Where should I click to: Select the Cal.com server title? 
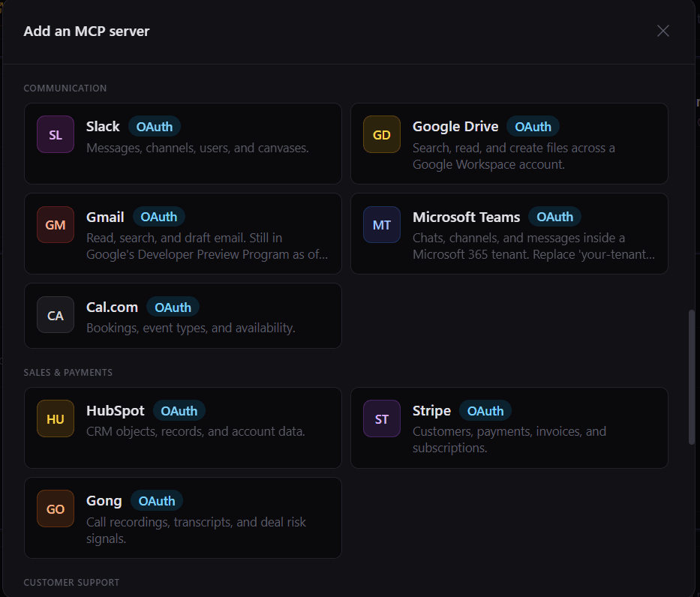[x=112, y=307]
